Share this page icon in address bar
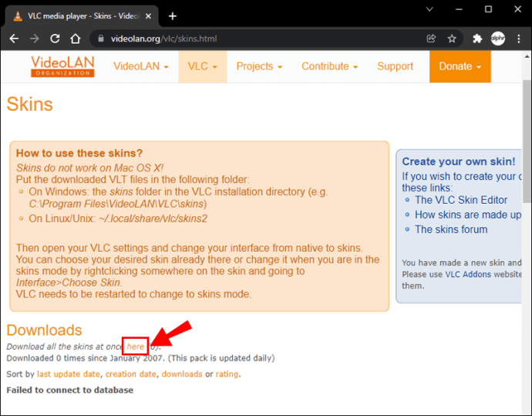Viewport: 532px width, 416px height. point(431,39)
